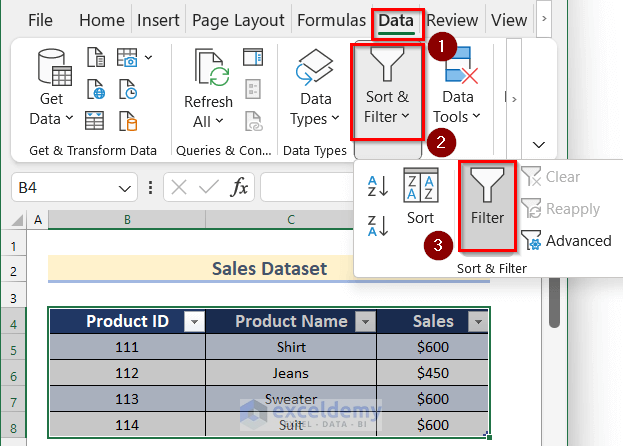The height and width of the screenshot is (446, 623).
Task: Open the File tab
Action: 40,20
